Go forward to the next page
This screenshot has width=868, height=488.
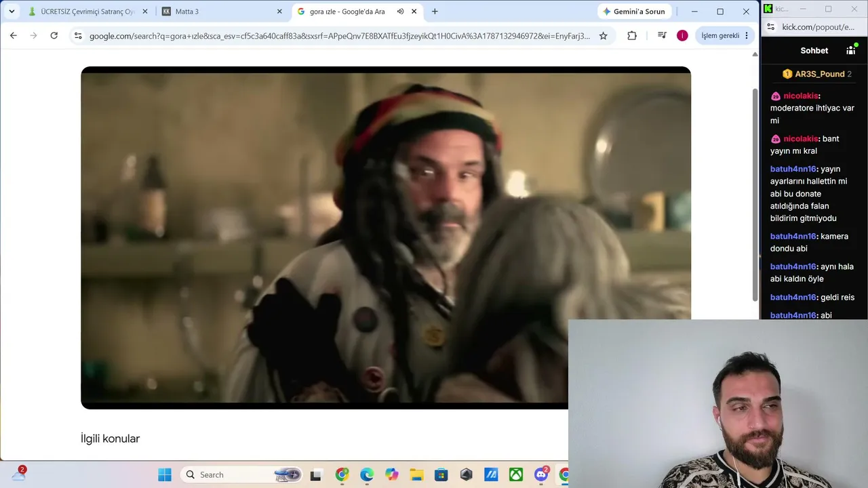(33, 35)
